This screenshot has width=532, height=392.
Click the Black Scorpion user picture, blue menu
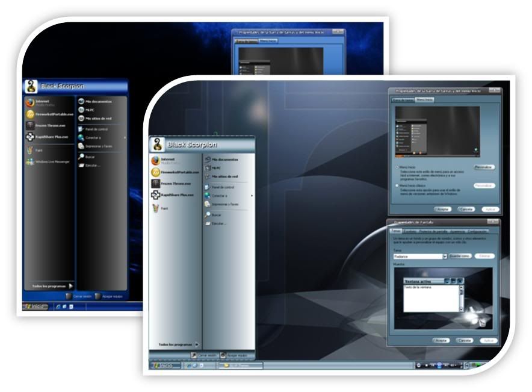coord(31,86)
